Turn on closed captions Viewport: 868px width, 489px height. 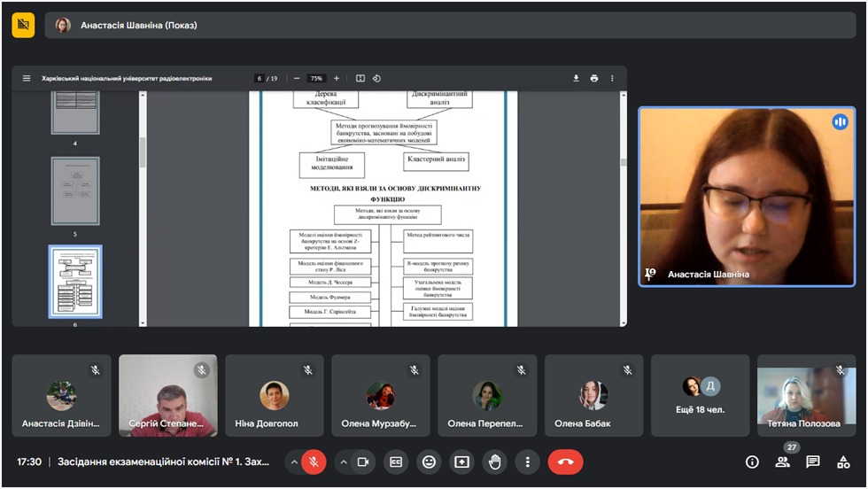click(397, 462)
